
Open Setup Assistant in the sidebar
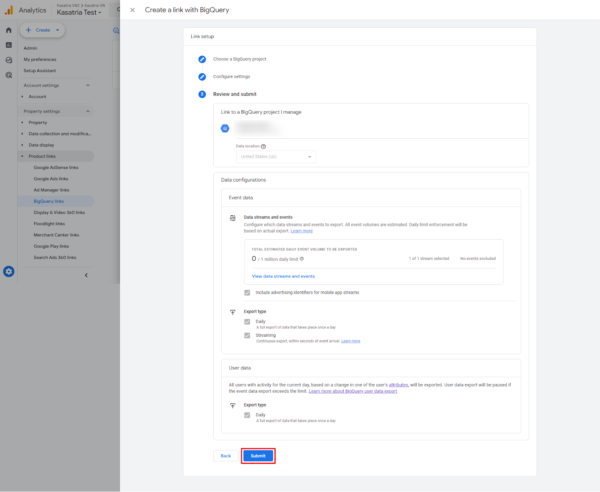click(40, 71)
